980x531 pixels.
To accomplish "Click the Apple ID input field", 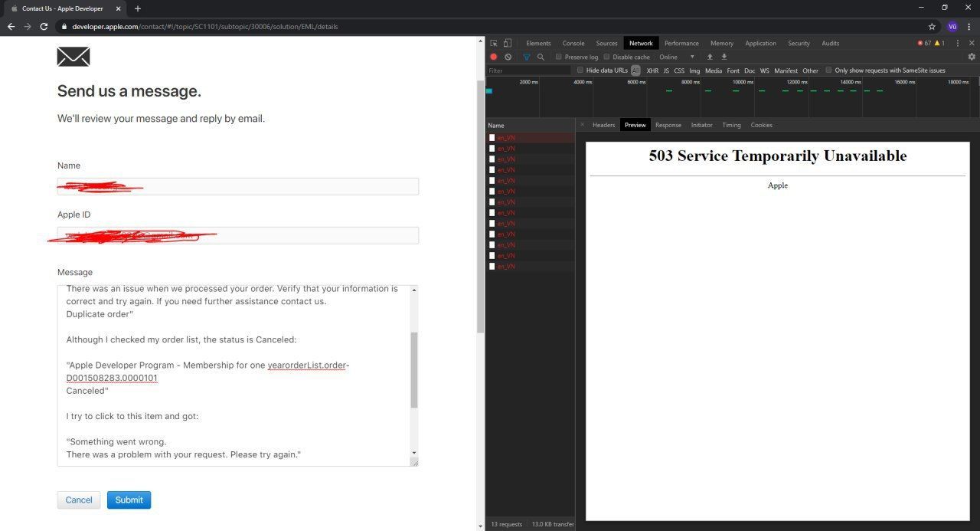I will point(238,235).
